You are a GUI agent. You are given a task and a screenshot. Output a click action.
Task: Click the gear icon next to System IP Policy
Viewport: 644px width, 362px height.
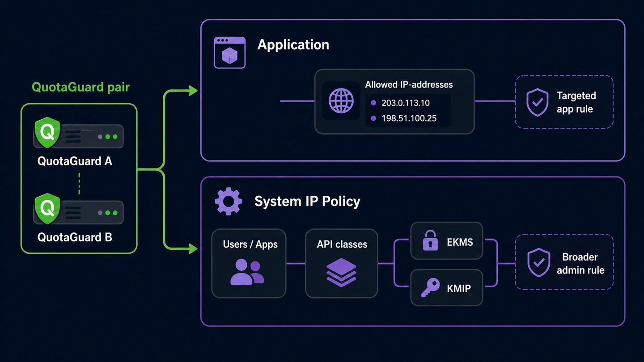[x=229, y=202]
